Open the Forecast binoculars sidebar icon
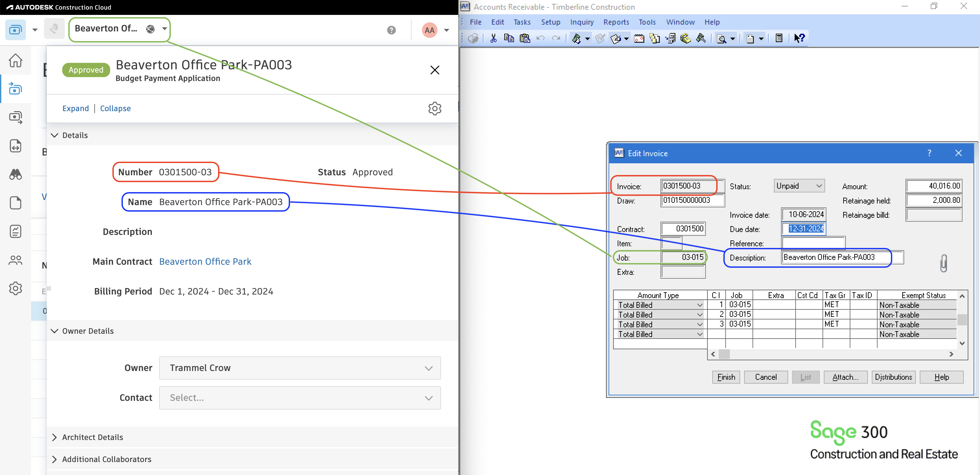980x475 pixels. [x=16, y=175]
